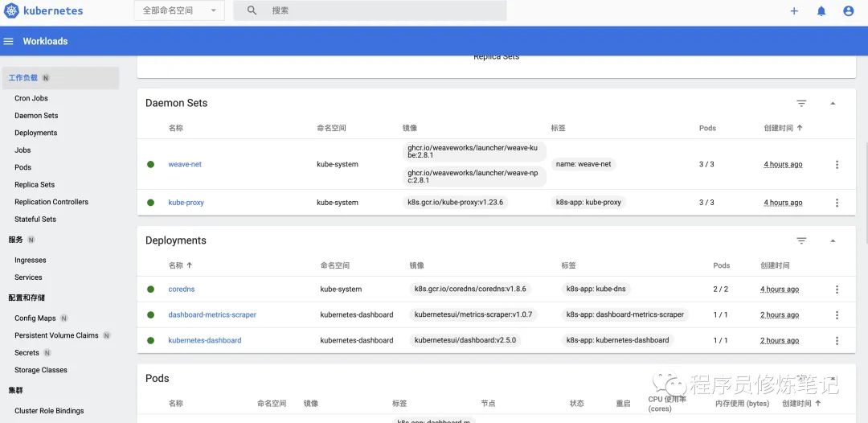Click green status dot of kubernetes-dashboard deployment
Viewport: 868px width, 423px height.
pos(150,340)
